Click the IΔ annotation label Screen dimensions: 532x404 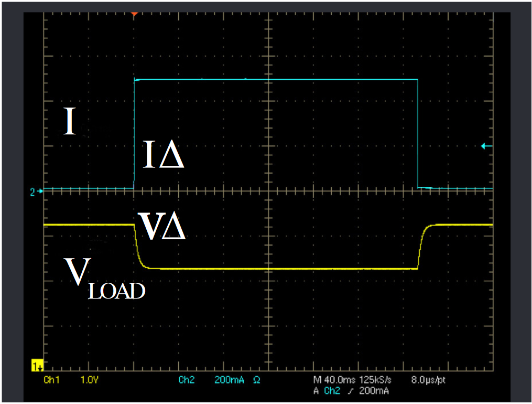163,155
